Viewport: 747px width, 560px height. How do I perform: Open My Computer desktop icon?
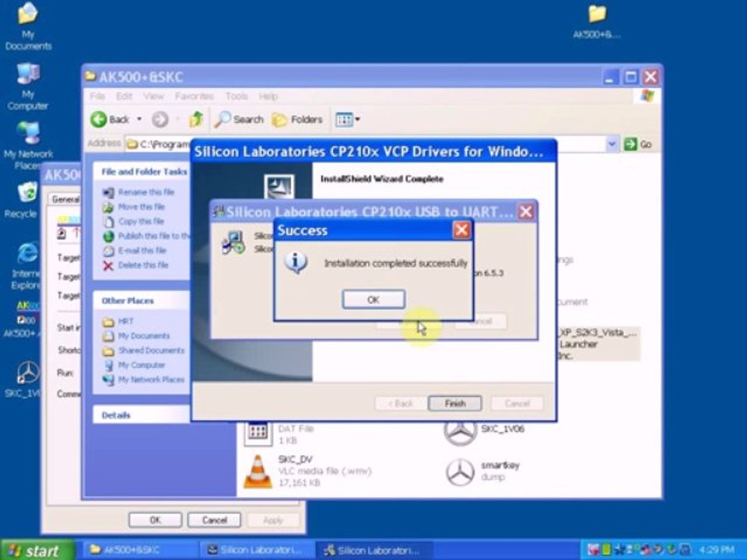tap(28, 86)
